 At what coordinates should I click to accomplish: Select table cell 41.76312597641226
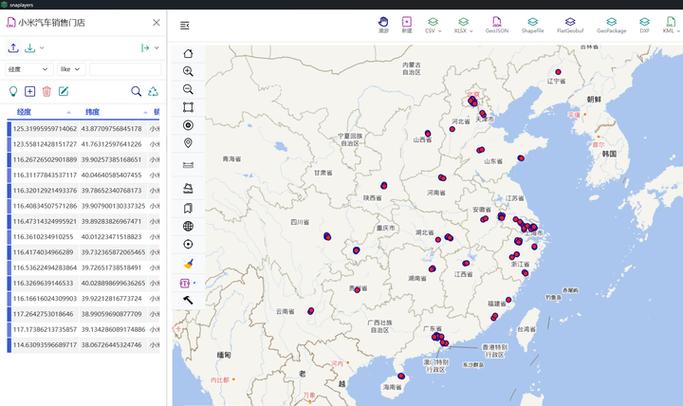112,144
